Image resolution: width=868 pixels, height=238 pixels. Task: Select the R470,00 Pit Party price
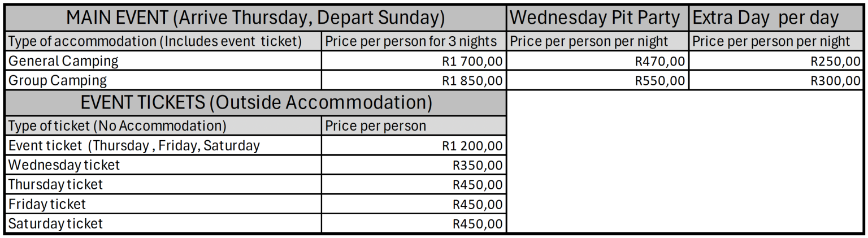[x=660, y=61]
